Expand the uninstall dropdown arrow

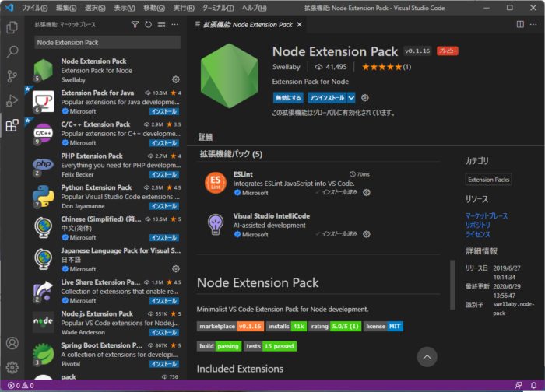[352, 98]
